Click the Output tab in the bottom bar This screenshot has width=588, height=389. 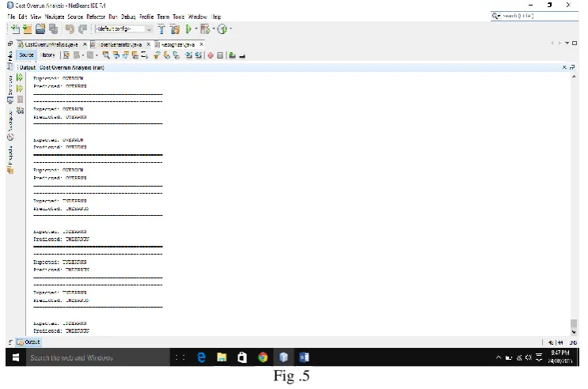coord(28,342)
